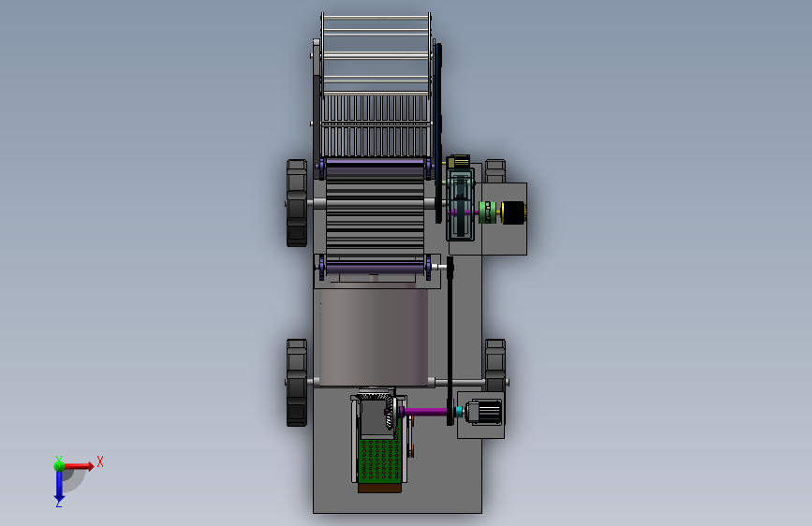Select the lower left wheel of the machine
This screenshot has width=812, height=526.
point(297,383)
